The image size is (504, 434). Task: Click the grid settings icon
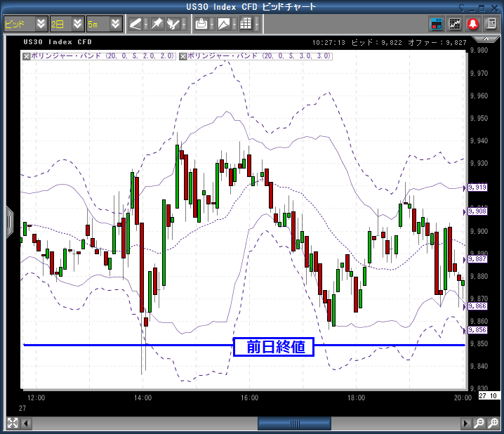coord(245,24)
